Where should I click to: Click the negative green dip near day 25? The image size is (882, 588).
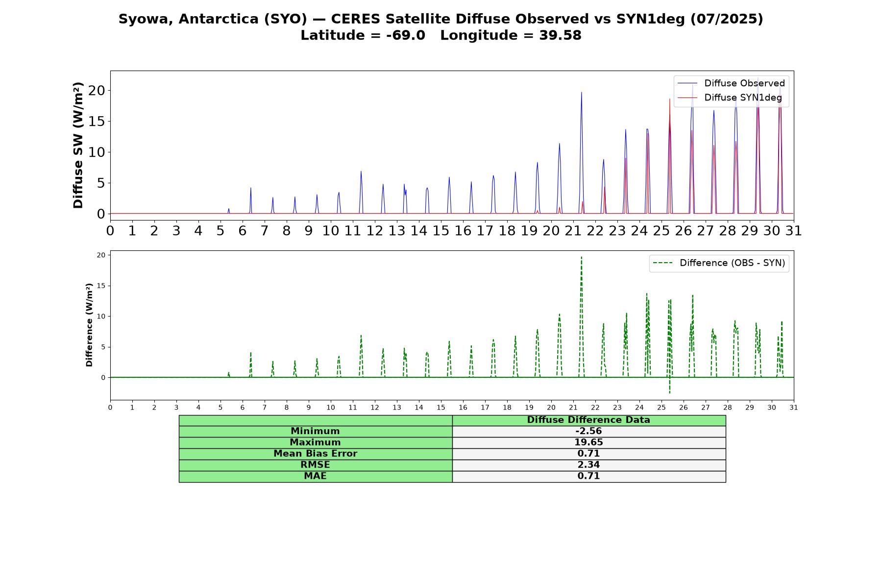pos(669,390)
